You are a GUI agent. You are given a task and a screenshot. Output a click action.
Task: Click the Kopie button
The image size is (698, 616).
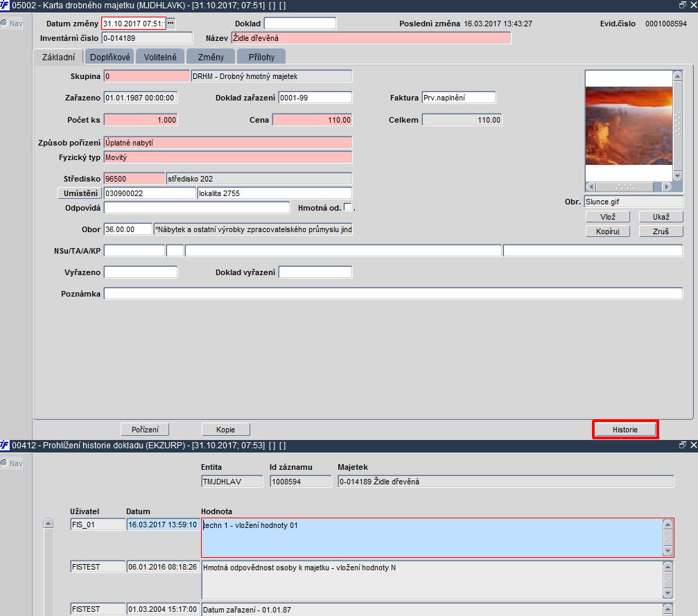click(226, 430)
